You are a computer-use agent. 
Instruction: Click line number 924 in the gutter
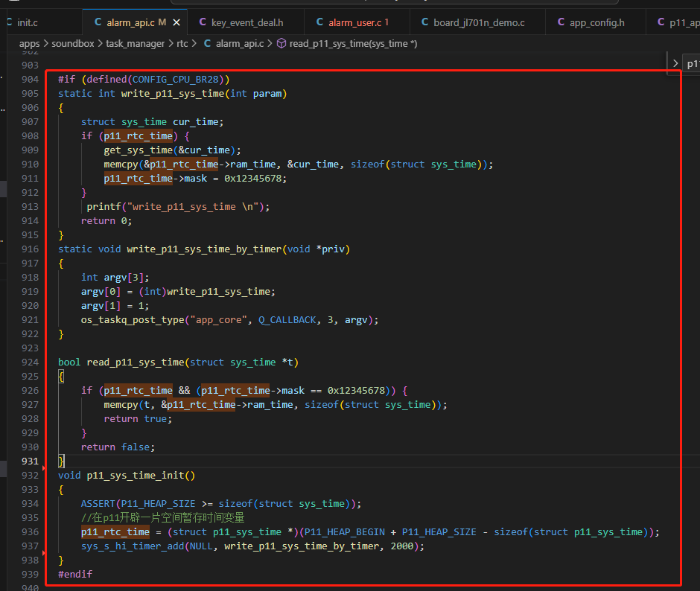(30, 362)
